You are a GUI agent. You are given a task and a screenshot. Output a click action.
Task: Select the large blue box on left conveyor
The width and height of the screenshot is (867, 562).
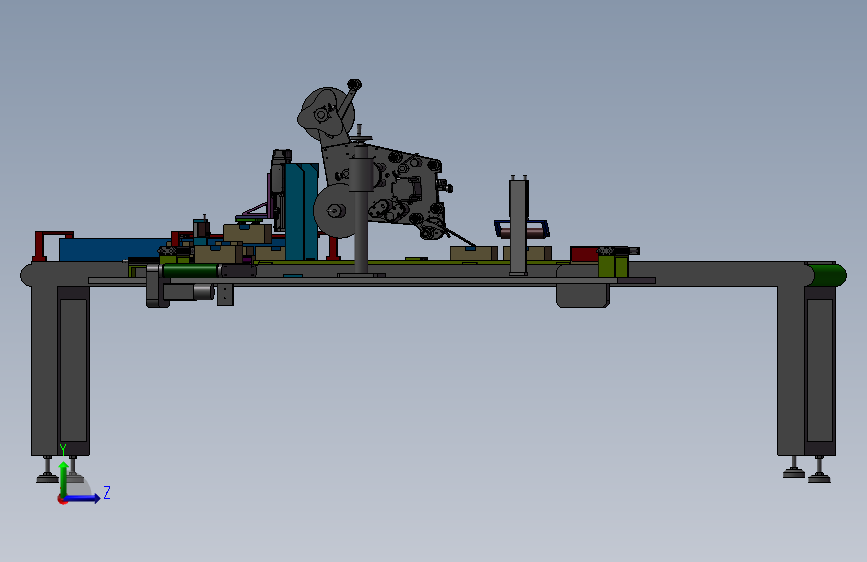tap(114, 249)
